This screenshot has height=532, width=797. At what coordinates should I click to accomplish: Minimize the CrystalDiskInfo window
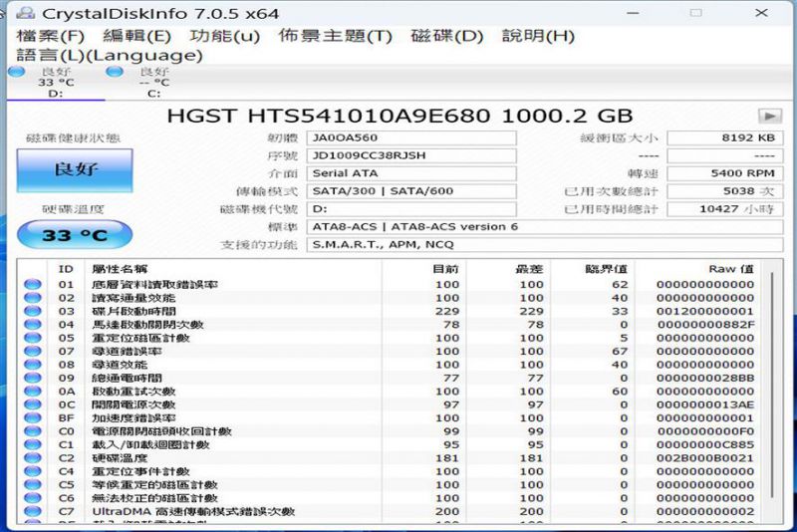[633, 13]
